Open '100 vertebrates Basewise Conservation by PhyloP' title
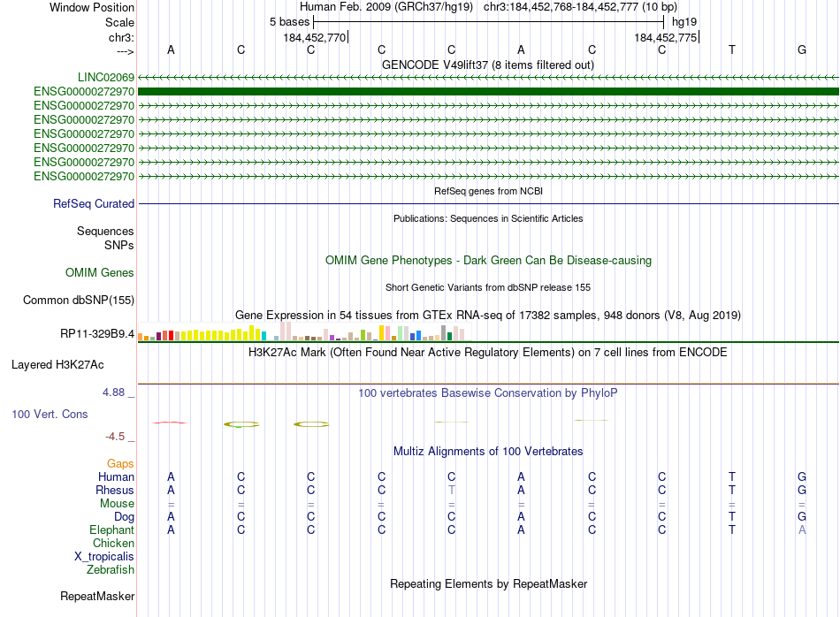The image size is (840, 617). tap(488, 393)
